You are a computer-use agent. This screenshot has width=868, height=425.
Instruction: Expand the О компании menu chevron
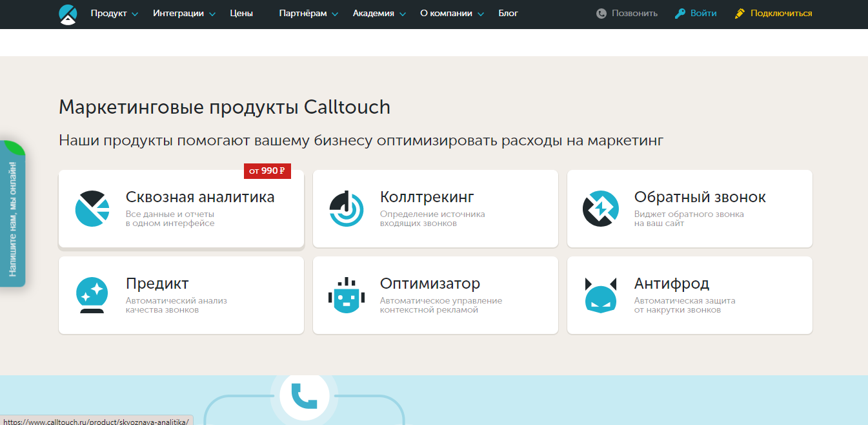(x=481, y=15)
